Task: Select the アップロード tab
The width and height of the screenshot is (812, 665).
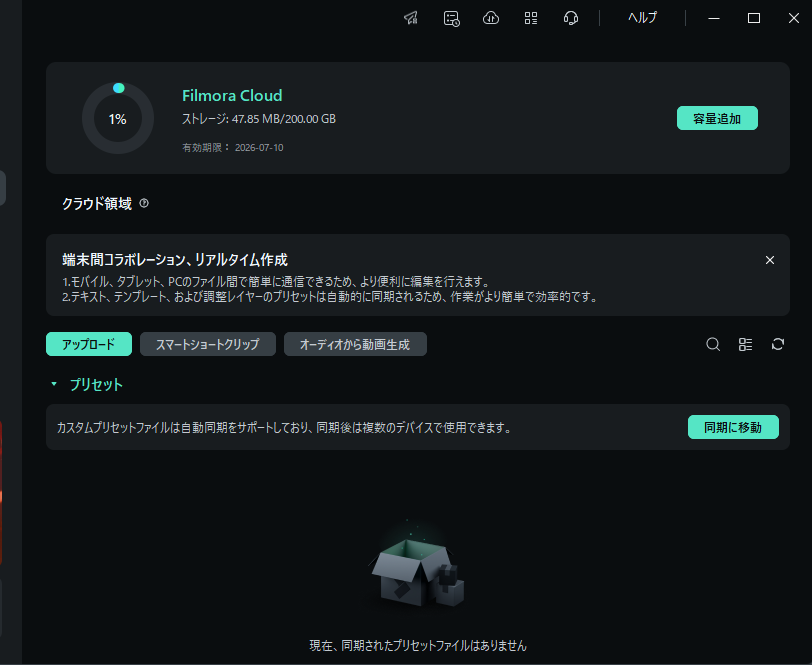Action: [x=89, y=344]
